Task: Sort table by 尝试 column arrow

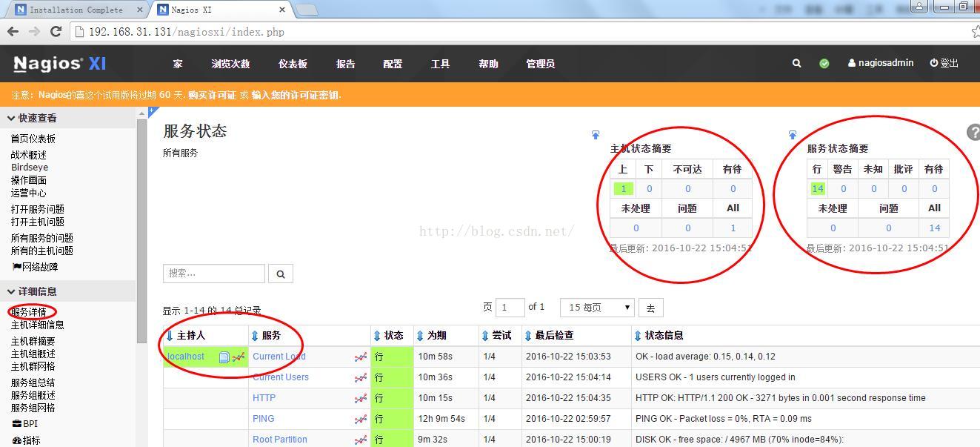Action: coord(485,335)
